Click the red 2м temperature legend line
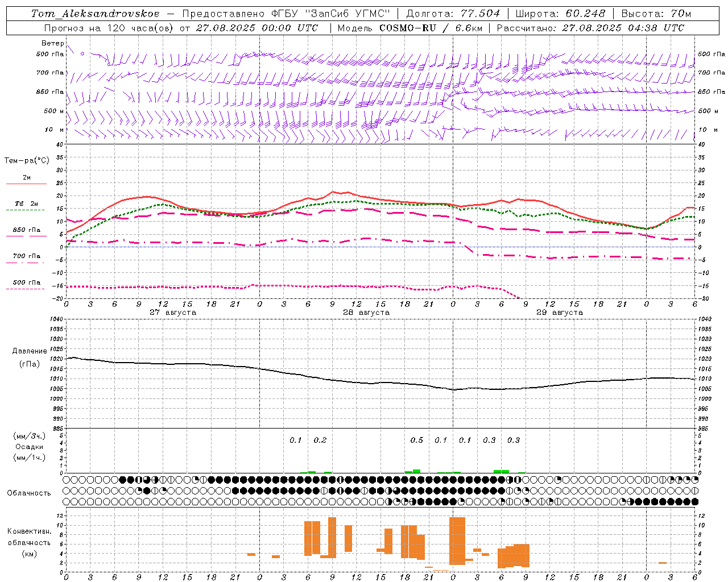Viewport: 728px width, 582px height. [27, 184]
